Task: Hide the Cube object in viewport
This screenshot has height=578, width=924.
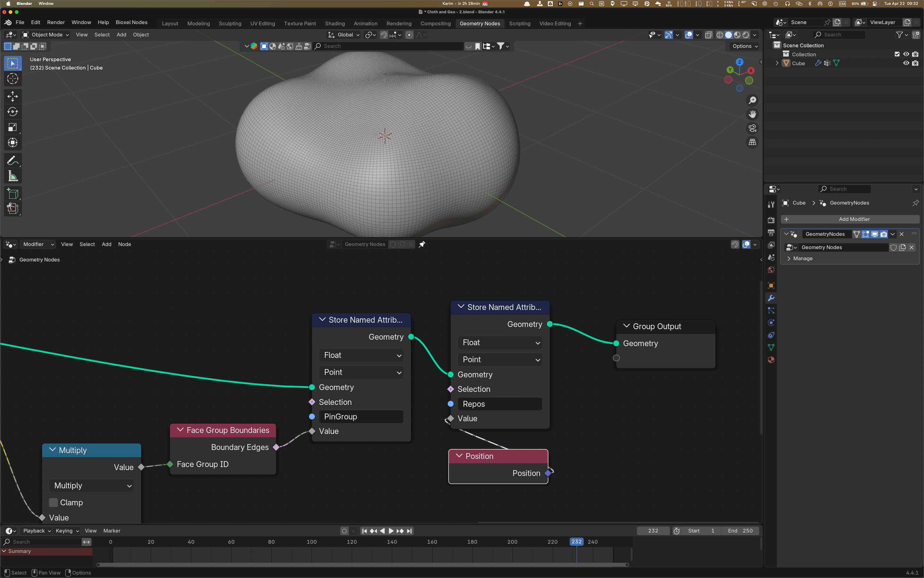Action: 906,63
